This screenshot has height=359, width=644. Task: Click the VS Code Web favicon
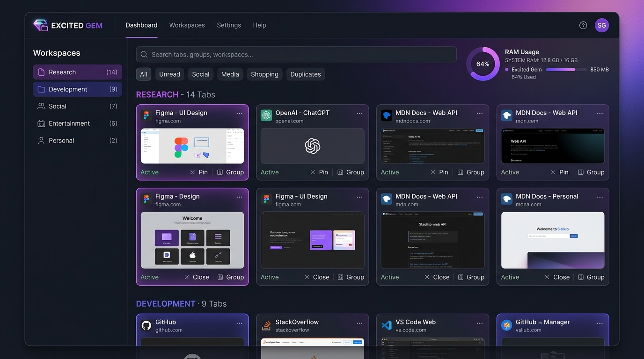[x=387, y=325]
